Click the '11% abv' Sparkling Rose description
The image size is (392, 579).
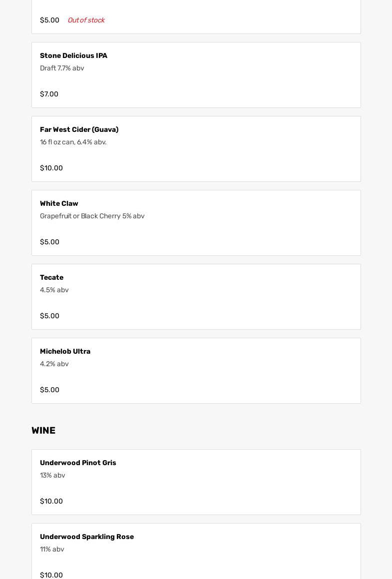[x=52, y=549]
